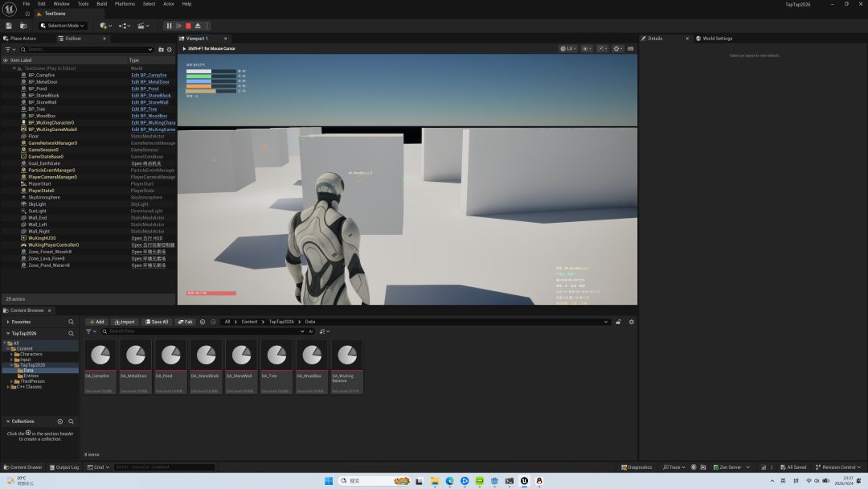The image size is (868, 489).
Task: Open the Fab marketplace button
Action: pyautogui.click(x=185, y=322)
